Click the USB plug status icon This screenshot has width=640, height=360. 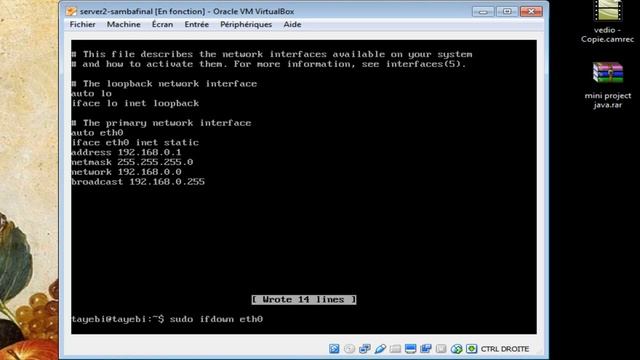coord(380,349)
